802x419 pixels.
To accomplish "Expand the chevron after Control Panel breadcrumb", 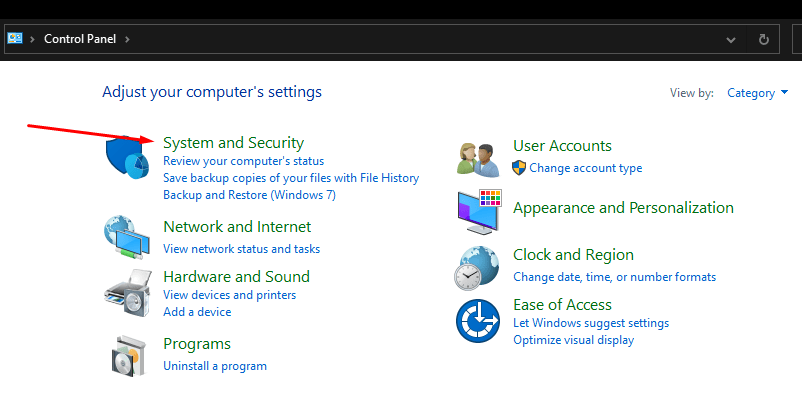I will [x=128, y=39].
